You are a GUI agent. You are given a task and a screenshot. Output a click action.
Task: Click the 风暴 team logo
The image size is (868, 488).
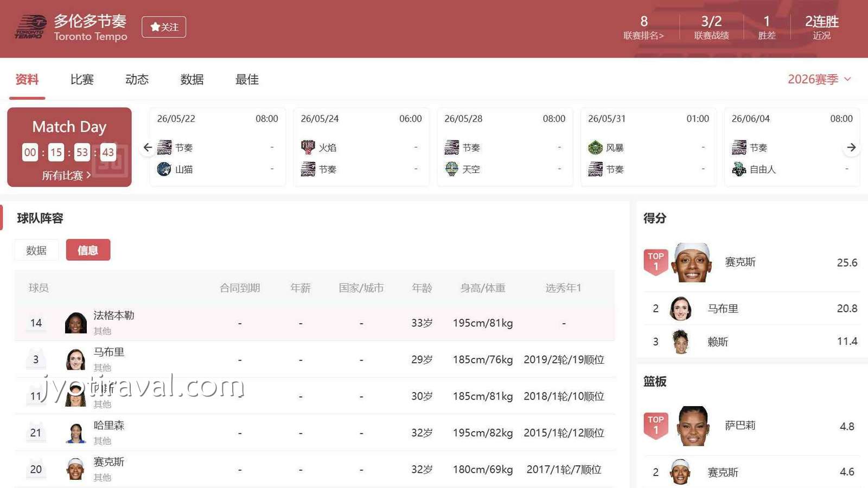pyautogui.click(x=595, y=147)
